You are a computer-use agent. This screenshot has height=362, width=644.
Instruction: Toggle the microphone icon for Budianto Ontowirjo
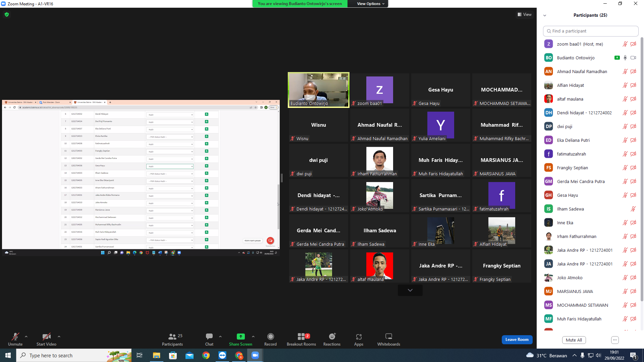(625, 58)
